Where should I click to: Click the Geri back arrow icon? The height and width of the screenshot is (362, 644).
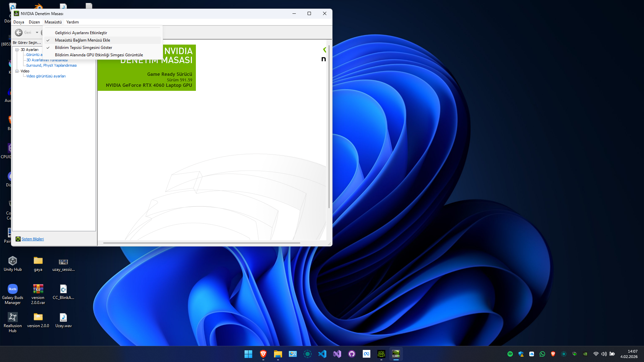[x=19, y=33]
